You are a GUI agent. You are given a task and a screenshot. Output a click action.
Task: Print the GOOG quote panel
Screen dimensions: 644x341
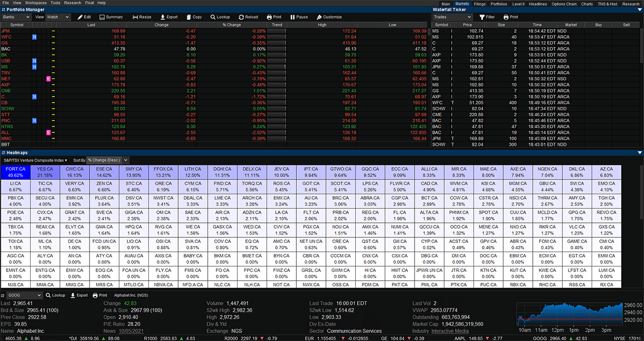[x=100, y=296]
